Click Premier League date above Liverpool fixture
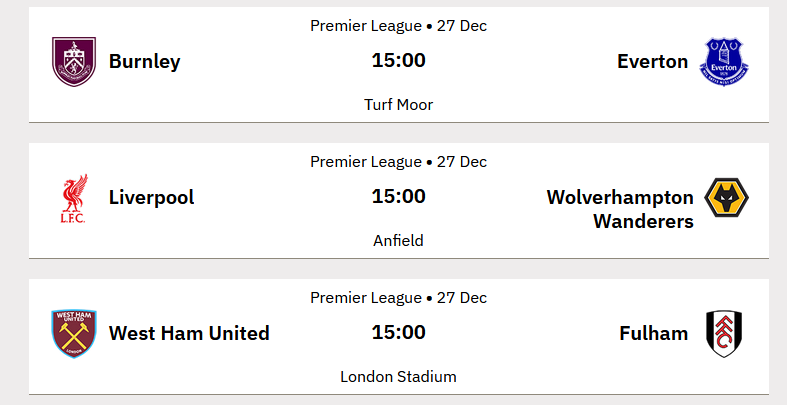This screenshot has height=405, width=787. point(398,161)
